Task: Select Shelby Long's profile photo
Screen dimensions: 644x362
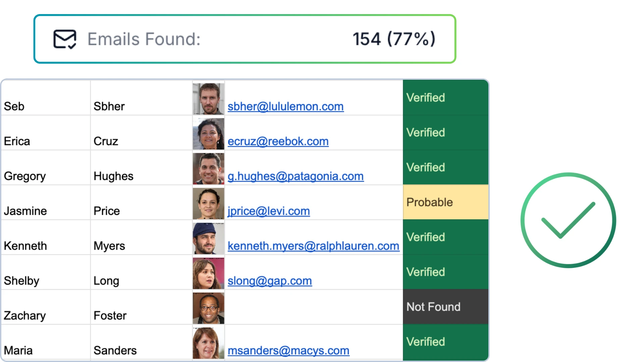Action: pos(208,273)
